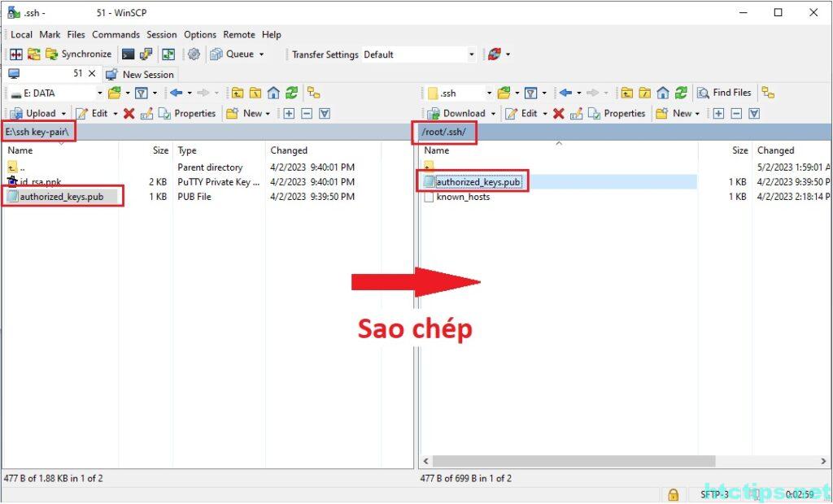This screenshot has height=504, width=833.
Task: Click the local panel open directory icon
Action: 114,93
